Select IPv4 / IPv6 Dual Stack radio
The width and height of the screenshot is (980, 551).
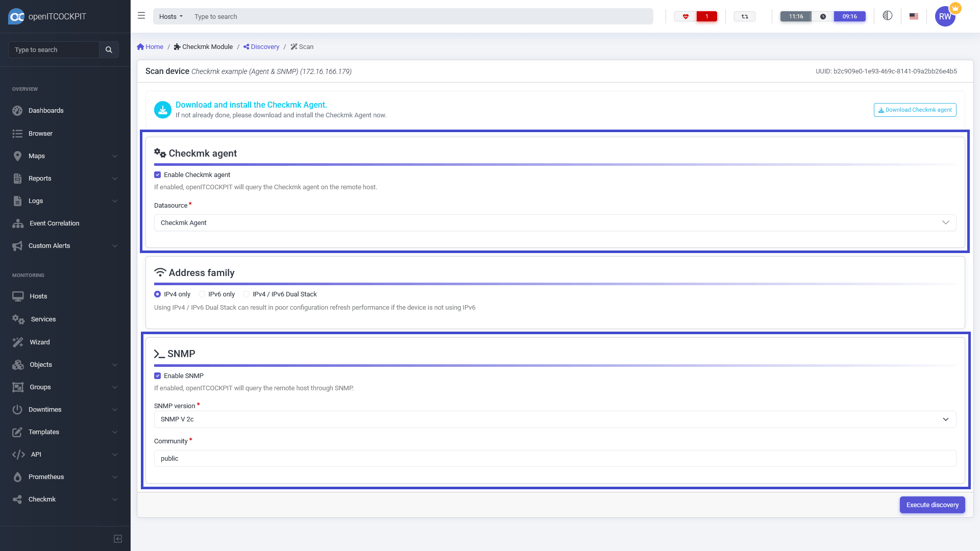pyautogui.click(x=246, y=294)
